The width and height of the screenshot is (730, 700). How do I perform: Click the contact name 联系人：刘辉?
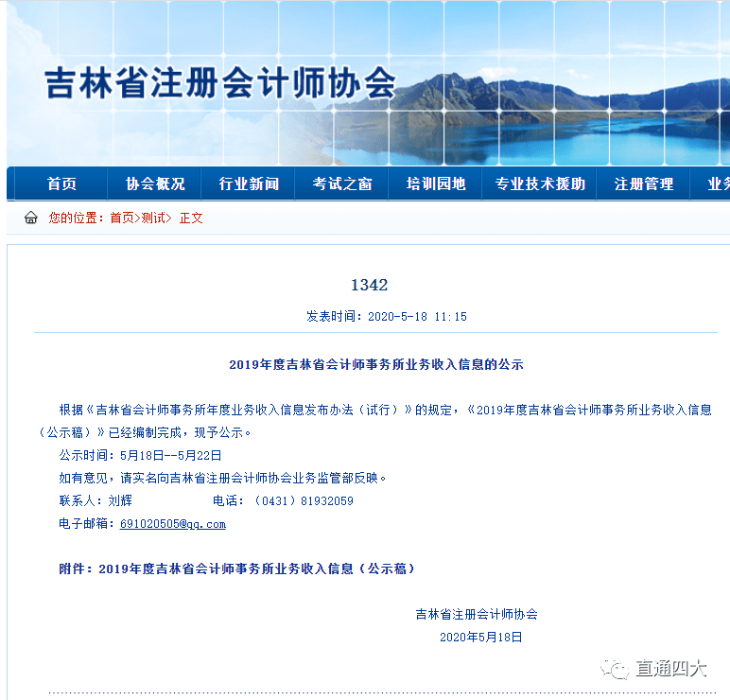point(96,500)
